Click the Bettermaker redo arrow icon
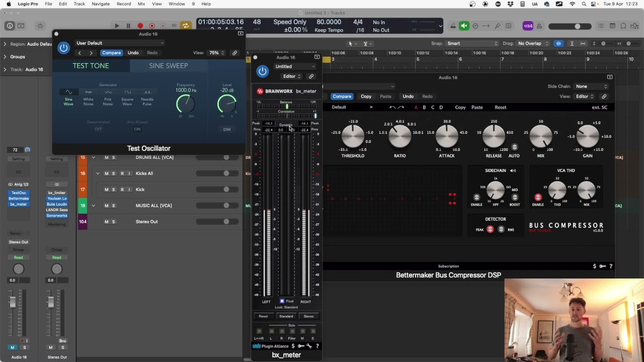 [401, 107]
